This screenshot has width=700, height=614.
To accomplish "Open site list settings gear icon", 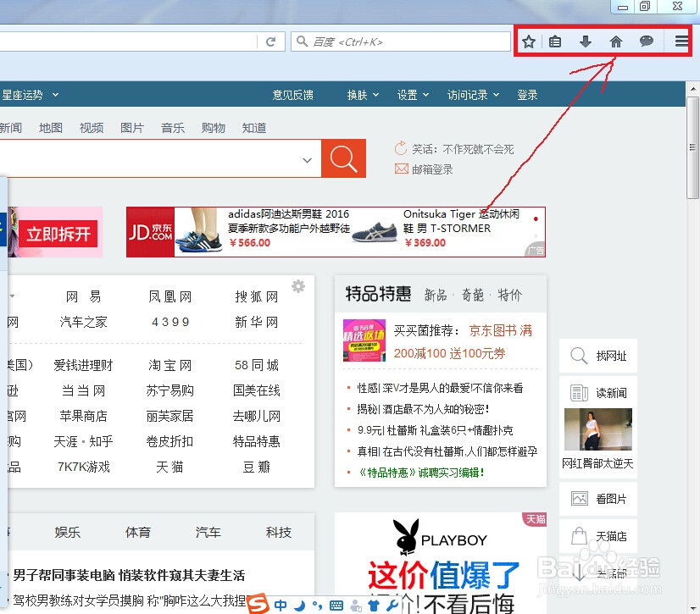I will coord(298,286).
